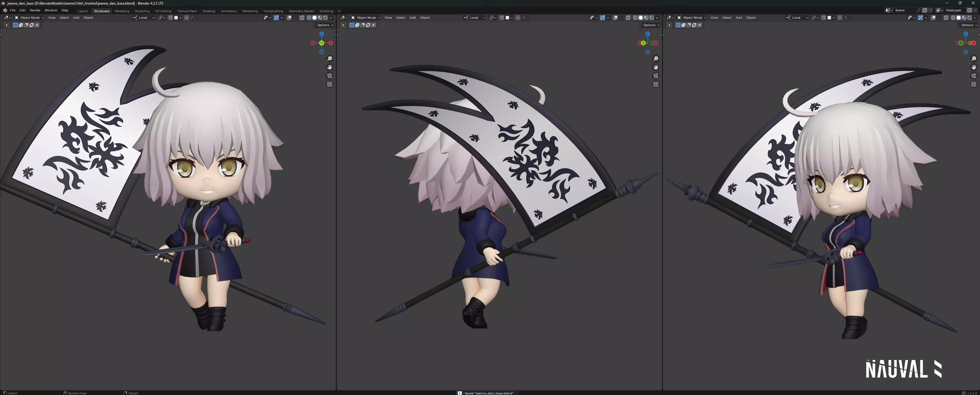Select rendered shading in left viewport
Image resolution: width=980 pixels, height=395 pixels.
coord(325,18)
